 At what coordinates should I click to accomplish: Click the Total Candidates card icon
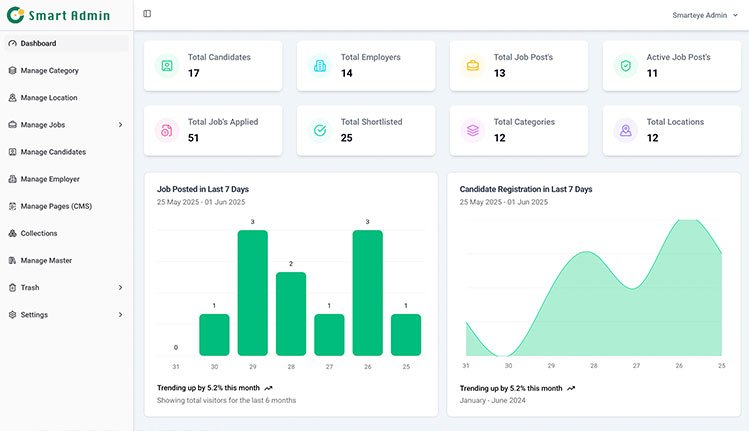(167, 66)
